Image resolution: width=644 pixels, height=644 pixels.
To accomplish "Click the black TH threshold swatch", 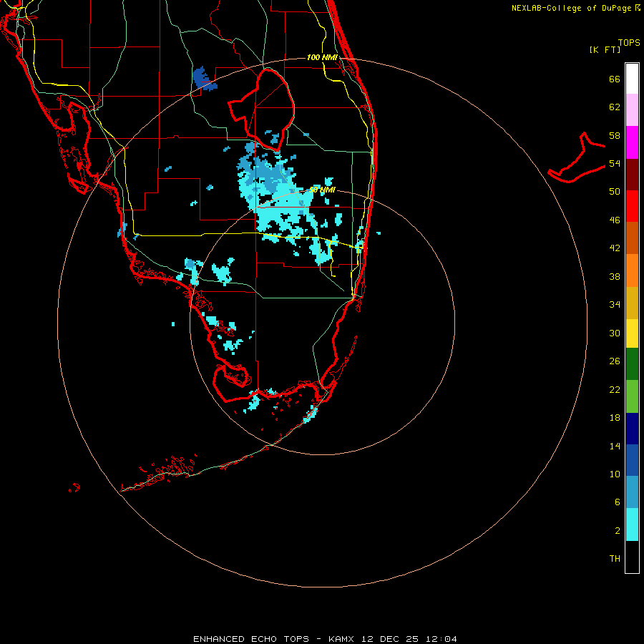I will click(x=632, y=557).
